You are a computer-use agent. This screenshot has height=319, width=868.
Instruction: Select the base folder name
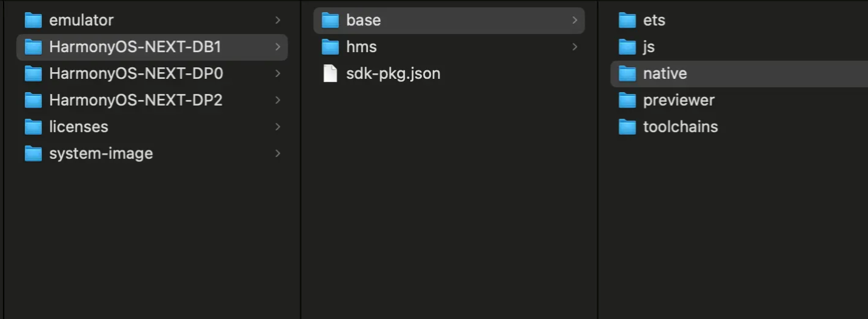coord(364,21)
